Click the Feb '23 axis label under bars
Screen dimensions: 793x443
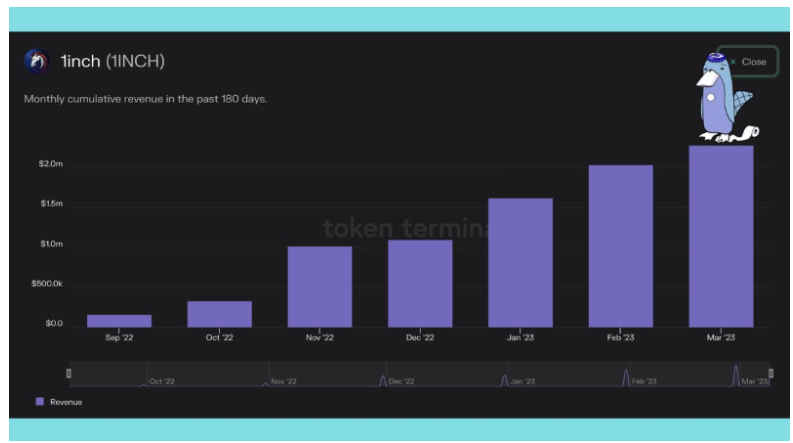[x=621, y=337]
